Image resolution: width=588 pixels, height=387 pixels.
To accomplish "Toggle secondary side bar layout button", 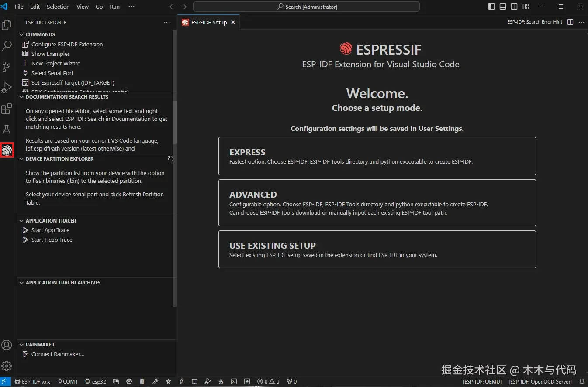I will pos(514,7).
